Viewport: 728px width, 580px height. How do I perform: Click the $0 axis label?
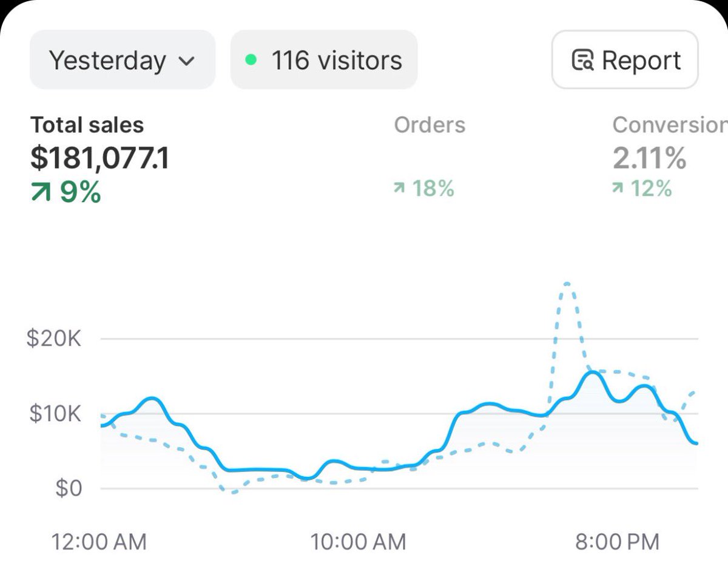point(68,488)
